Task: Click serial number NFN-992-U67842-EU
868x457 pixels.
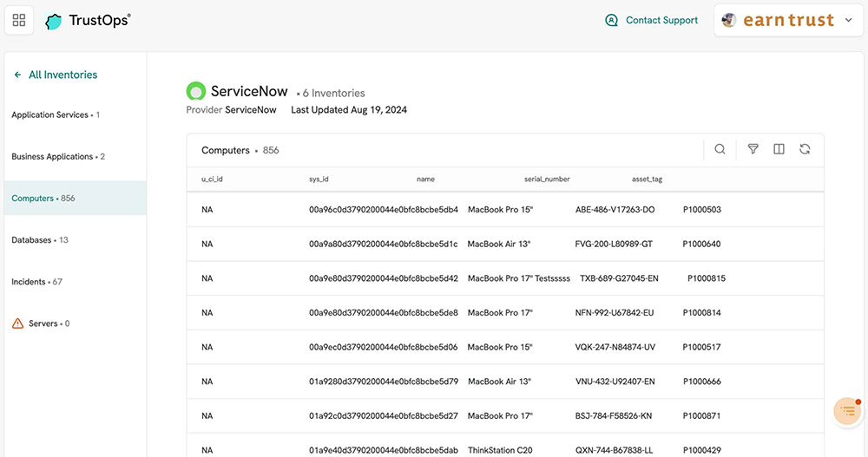Action: coord(615,312)
